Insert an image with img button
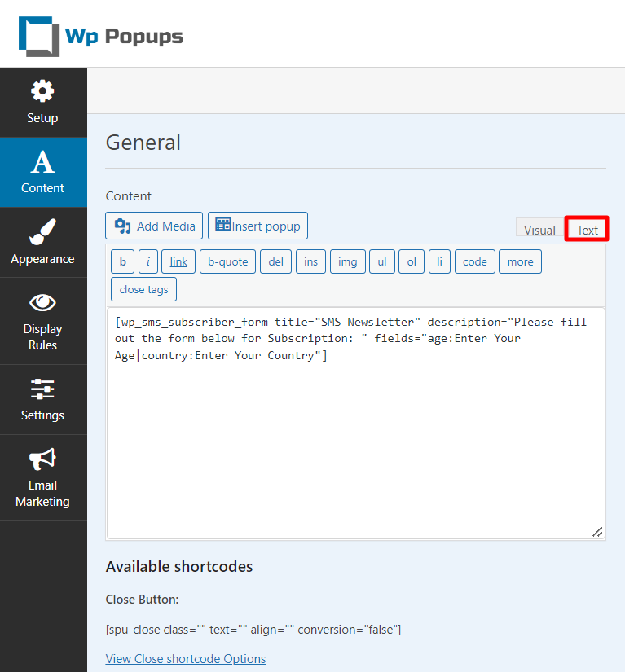This screenshot has height=672, width=625. [348, 261]
